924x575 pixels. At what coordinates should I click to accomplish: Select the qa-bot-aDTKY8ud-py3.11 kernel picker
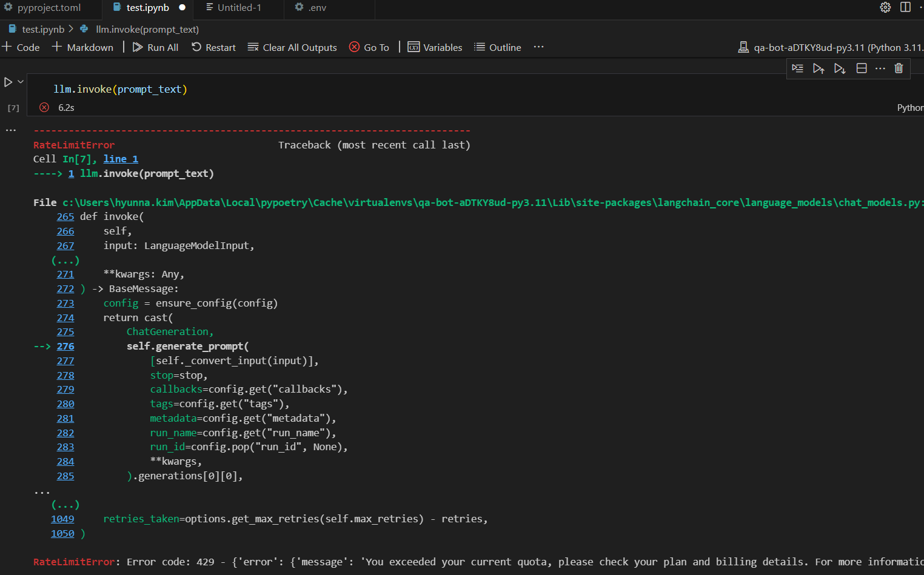coord(831,47)
